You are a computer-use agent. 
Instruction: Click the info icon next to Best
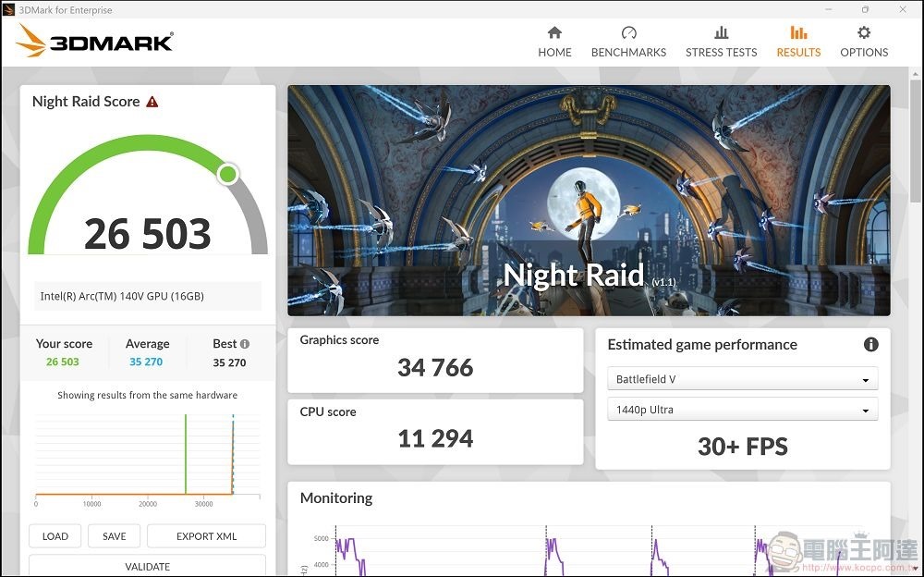tap(245, 343)
